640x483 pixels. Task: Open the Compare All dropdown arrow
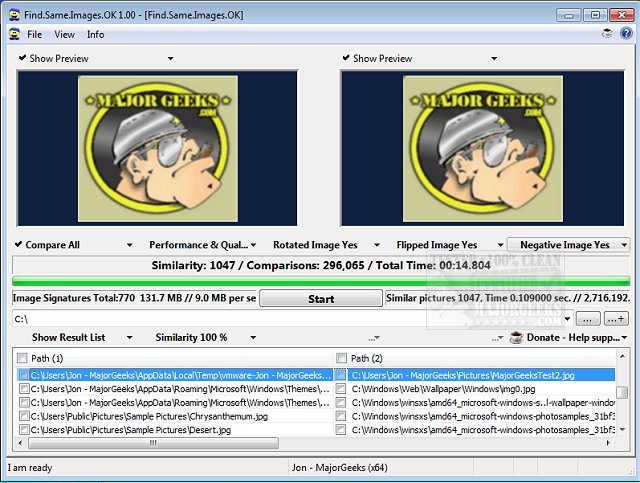pos(129,245)
